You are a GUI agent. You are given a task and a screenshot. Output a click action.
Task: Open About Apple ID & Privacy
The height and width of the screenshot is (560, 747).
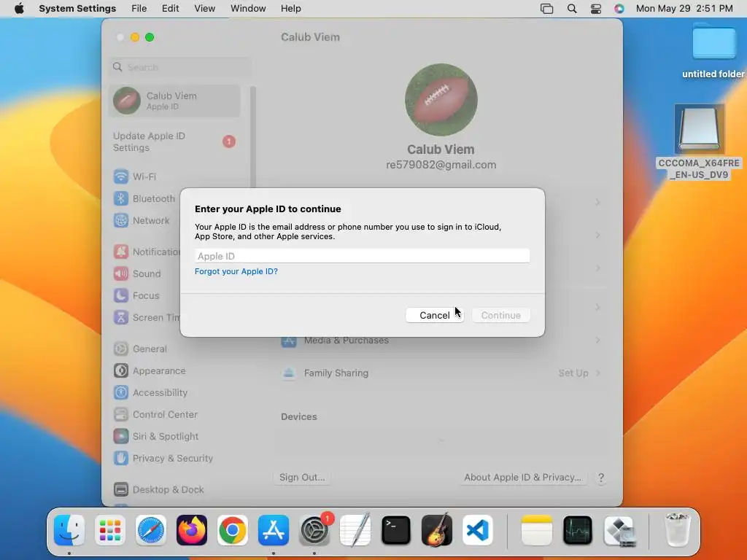522,477
